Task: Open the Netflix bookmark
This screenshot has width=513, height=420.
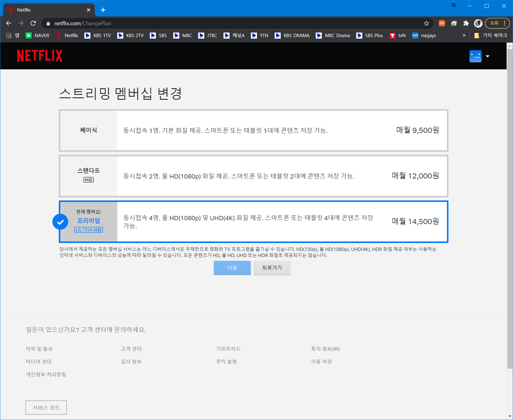Action: [67, 35]
